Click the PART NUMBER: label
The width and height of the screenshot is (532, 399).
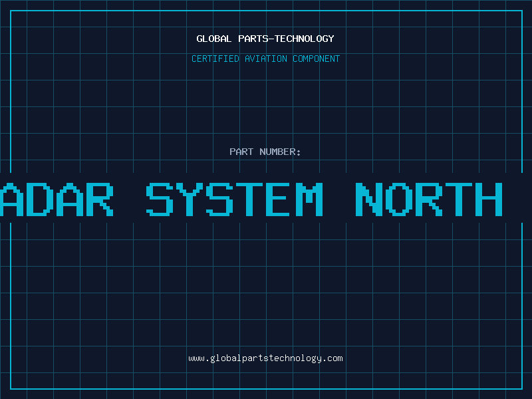pyautogui.click(x=265, y=152)
